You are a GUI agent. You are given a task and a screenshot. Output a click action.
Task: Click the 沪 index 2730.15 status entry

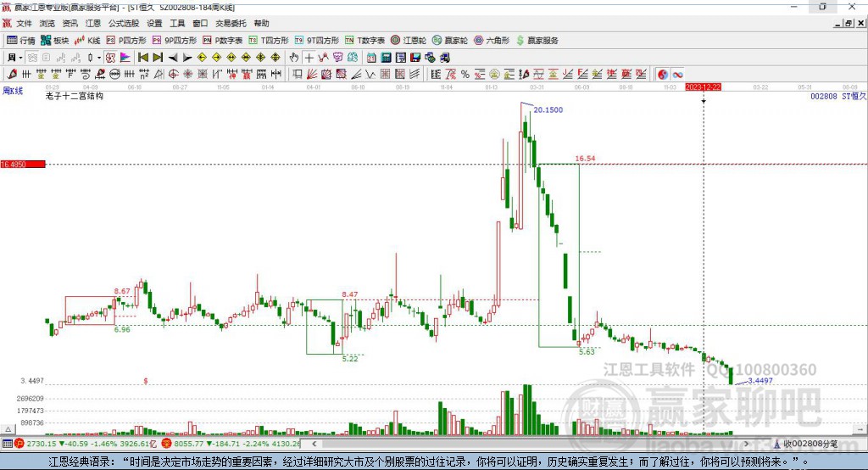tap(86, 444)
